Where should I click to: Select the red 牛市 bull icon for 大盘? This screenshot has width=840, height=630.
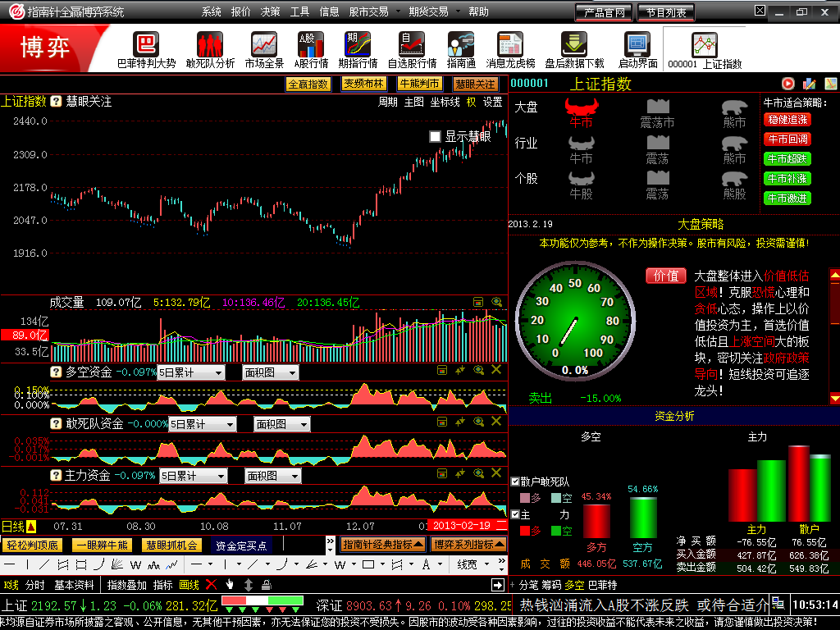582,112
